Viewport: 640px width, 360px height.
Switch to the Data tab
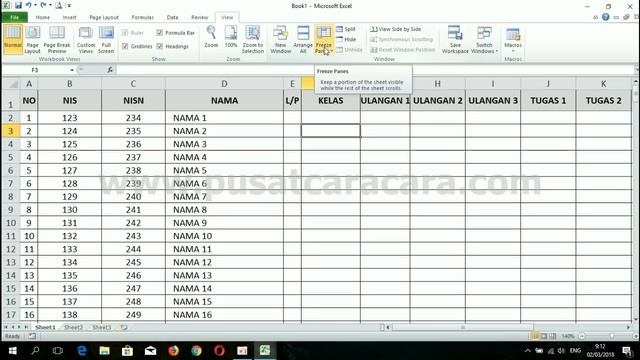click(172, 18)
